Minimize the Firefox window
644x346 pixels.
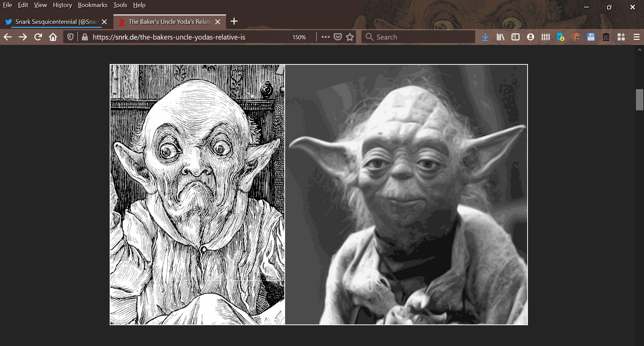click(587, 7)
